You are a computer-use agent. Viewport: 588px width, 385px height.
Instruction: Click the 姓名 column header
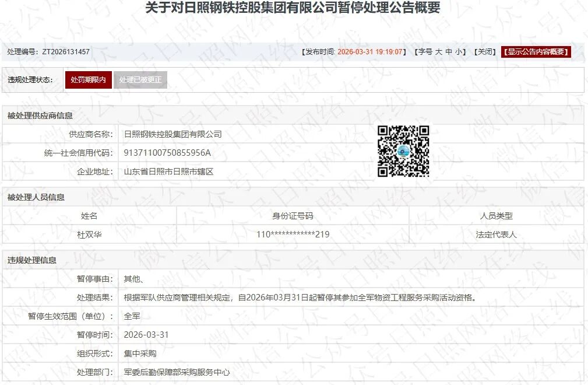pos(89,216)
